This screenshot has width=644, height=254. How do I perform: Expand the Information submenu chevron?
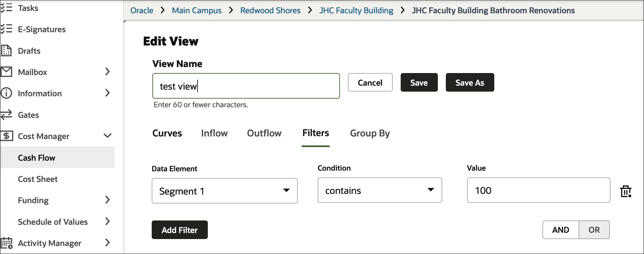point(107,93)
